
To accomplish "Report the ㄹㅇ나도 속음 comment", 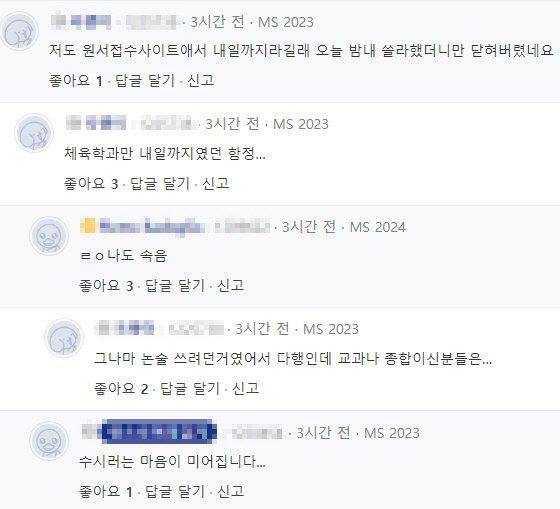I will [x=231, y=286].
